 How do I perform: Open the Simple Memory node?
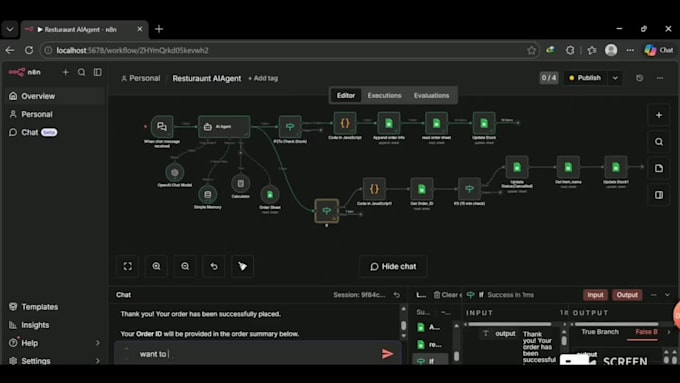click(208, 194)
